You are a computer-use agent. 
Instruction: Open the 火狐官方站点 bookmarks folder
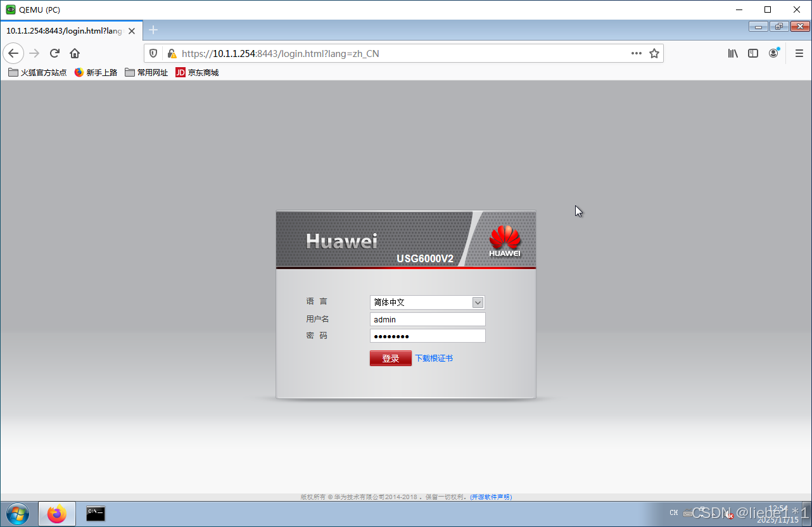[37, 73]
